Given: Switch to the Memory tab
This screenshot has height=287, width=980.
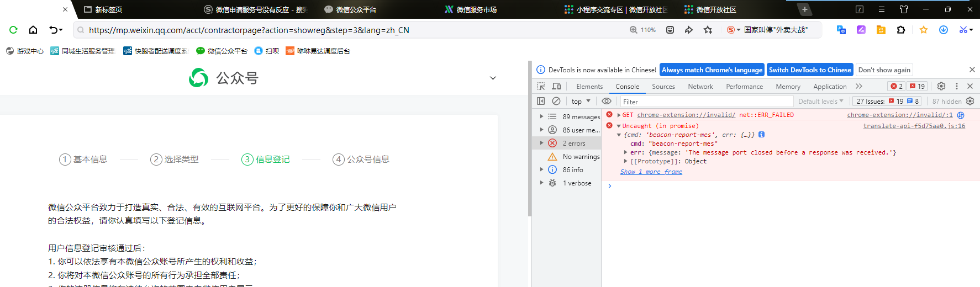Looking at the screenshot, I should 788,86.
